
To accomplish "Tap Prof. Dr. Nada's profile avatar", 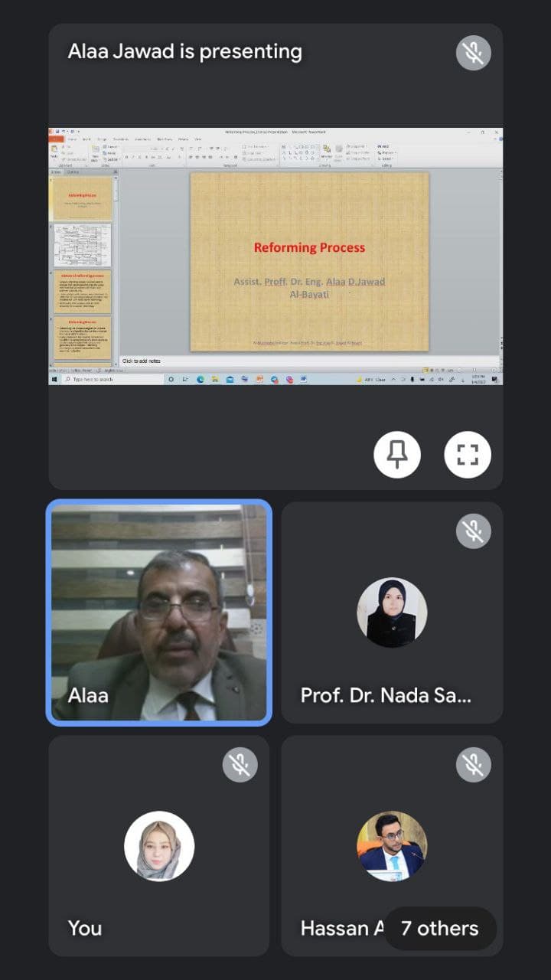I will point(392,612).
